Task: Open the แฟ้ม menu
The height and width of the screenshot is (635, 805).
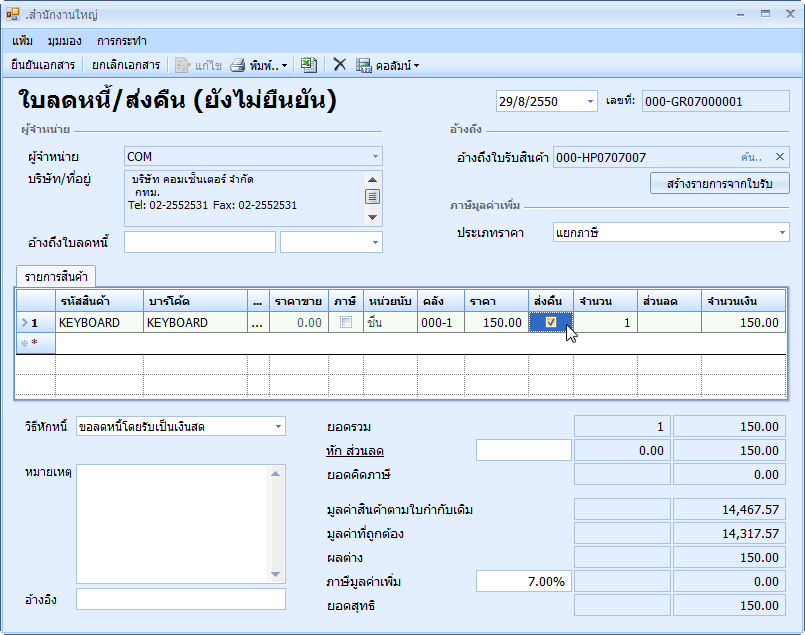Action: tap(23, 41)
